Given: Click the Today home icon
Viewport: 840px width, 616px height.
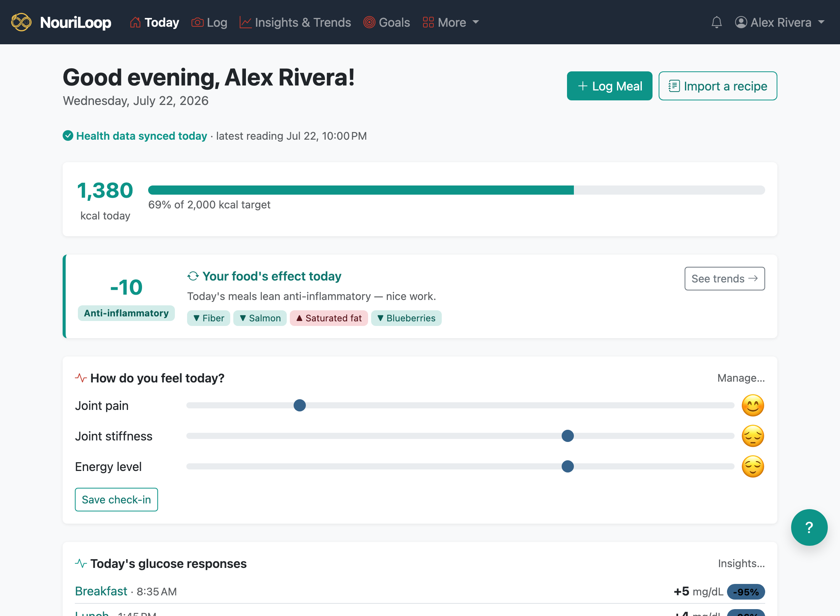Looking at the screenshot, I should (x=135, y=23).
